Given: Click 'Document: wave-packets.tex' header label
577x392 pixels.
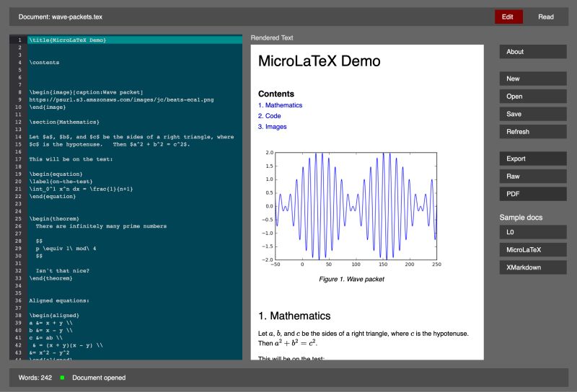Looking at the screenshot, I should coord(61,17).
